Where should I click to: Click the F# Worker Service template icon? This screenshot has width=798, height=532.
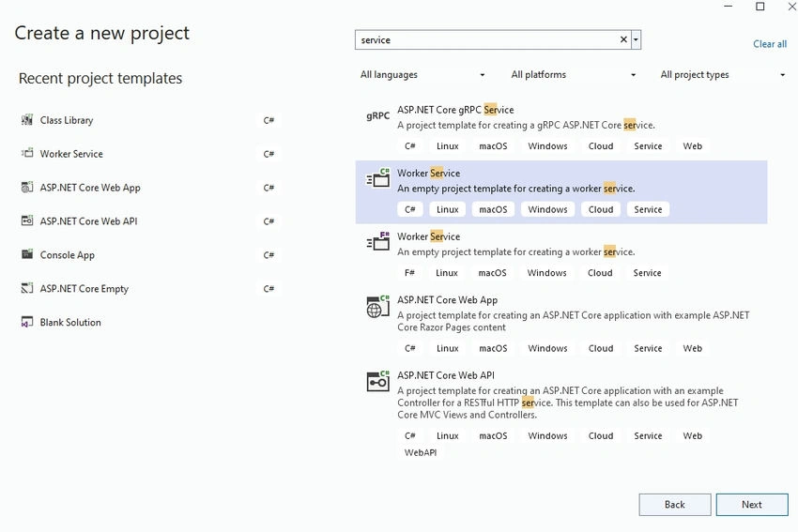click(377, 241)
